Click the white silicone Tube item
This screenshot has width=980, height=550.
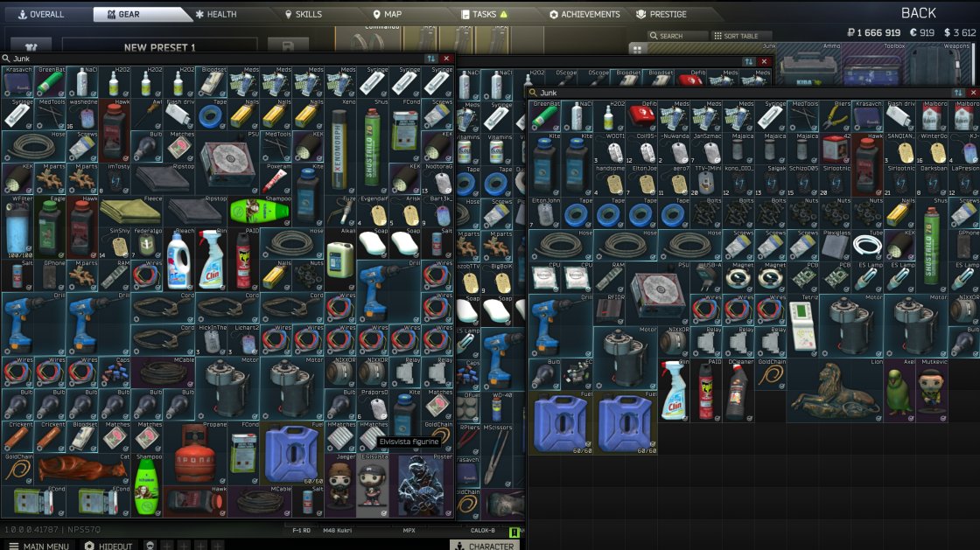click(867, 245)
